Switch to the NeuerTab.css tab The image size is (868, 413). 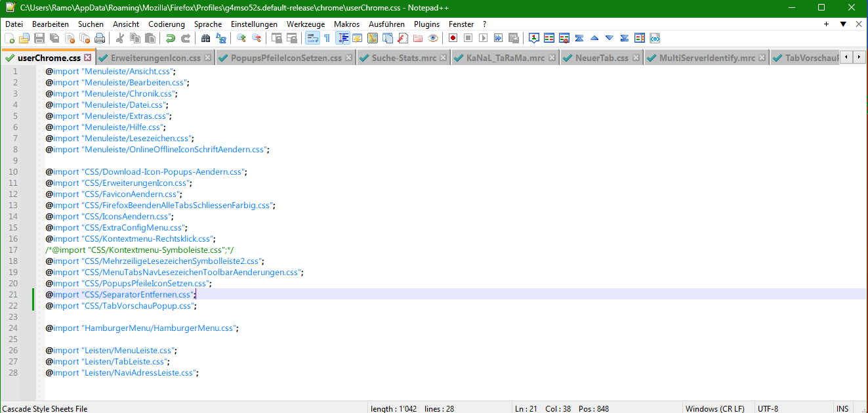click(601, 58)
